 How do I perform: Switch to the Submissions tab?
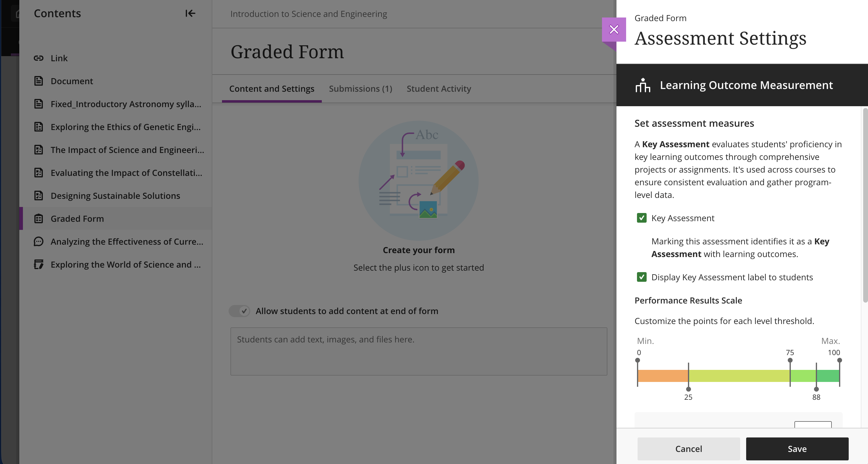coord(360,89)
